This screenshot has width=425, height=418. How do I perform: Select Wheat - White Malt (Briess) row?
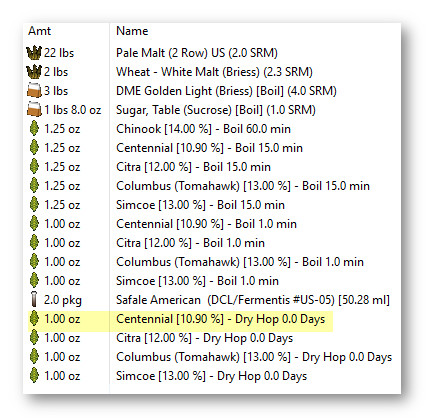coord(214,72)
